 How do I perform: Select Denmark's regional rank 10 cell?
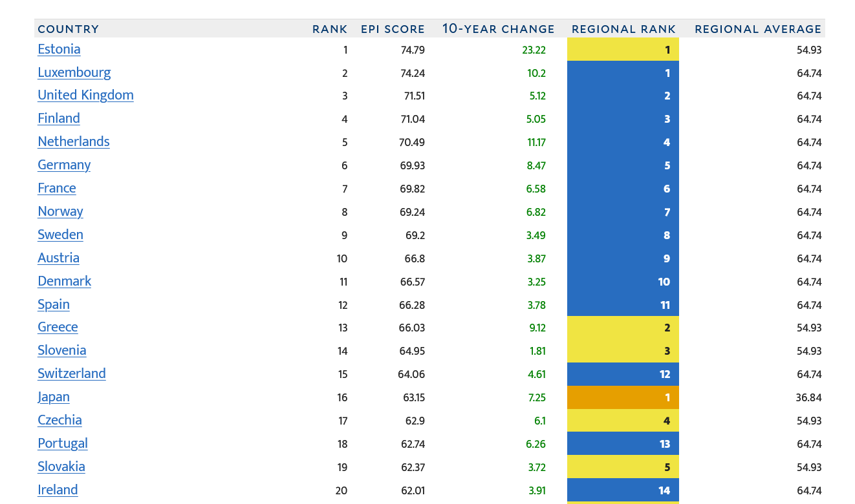click(623, 282)
